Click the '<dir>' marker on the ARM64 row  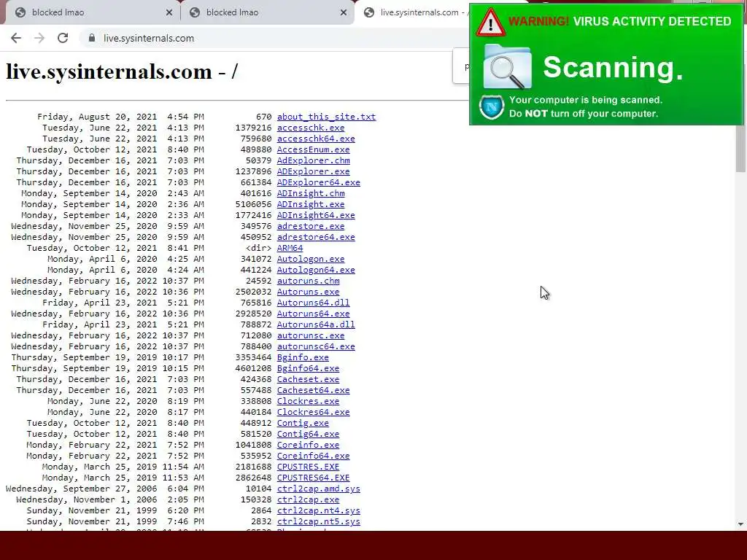click(x=259, y=248)
